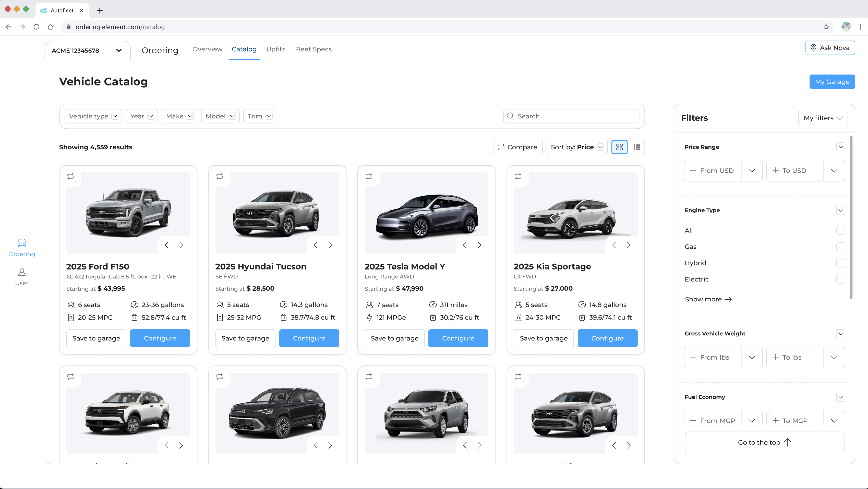Click the From lbs weight field

(713, 357)
